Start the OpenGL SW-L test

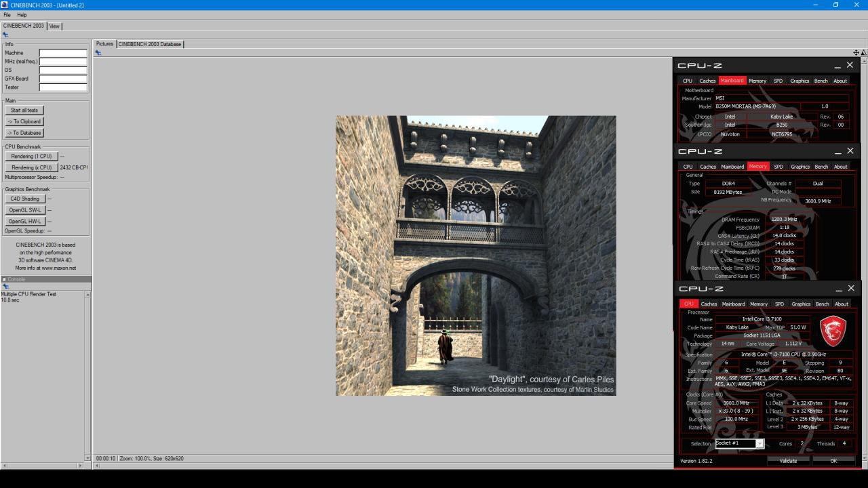[x=25, y=210]
